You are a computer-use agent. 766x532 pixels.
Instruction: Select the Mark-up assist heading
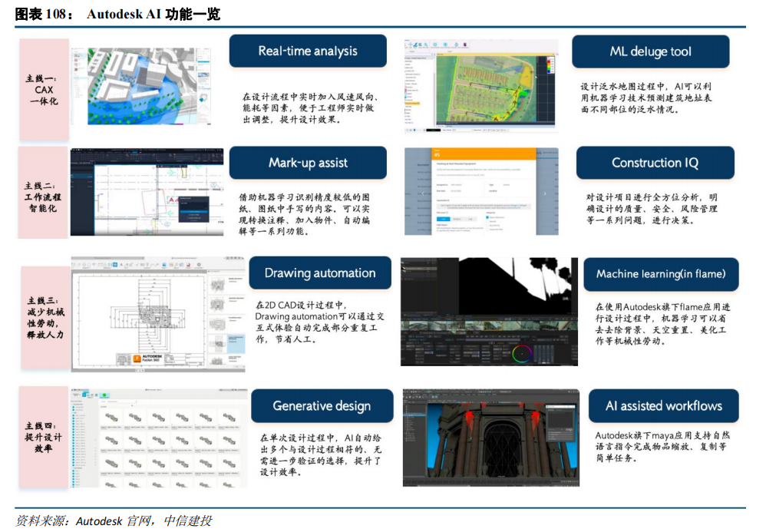(307, 163)
